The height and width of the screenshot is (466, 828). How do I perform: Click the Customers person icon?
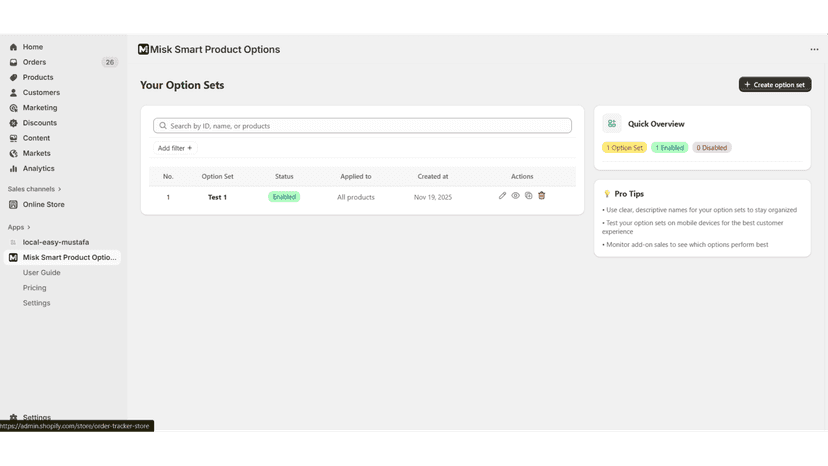pos(13,92)
